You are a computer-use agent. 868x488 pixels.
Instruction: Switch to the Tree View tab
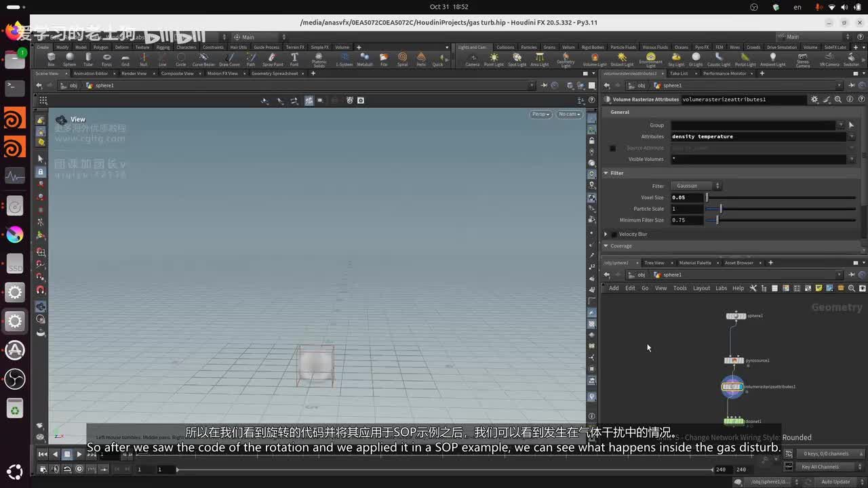point(654,262)
